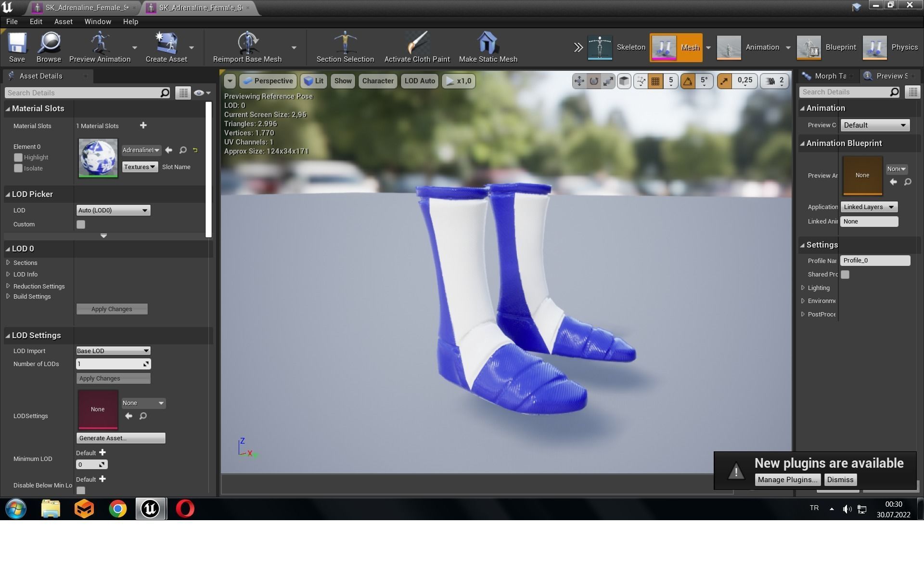924x578 pixels.
Task: Check Isolate for Element 0
Action: coord(18,169)
